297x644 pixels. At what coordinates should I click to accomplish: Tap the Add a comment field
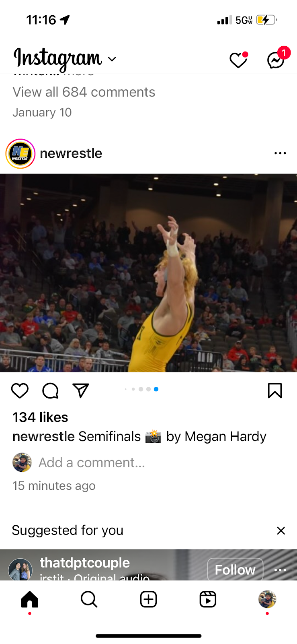92,462
